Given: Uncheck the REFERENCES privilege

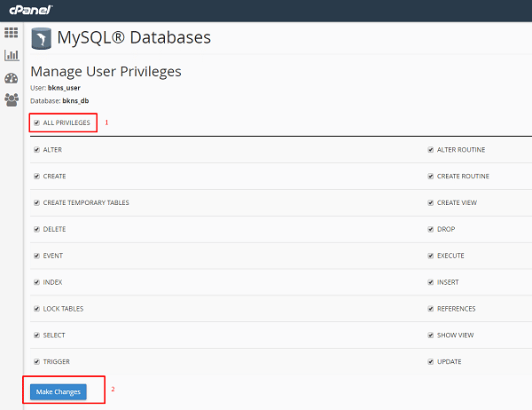Looking at the screenshot, I should tap(431, 309).
